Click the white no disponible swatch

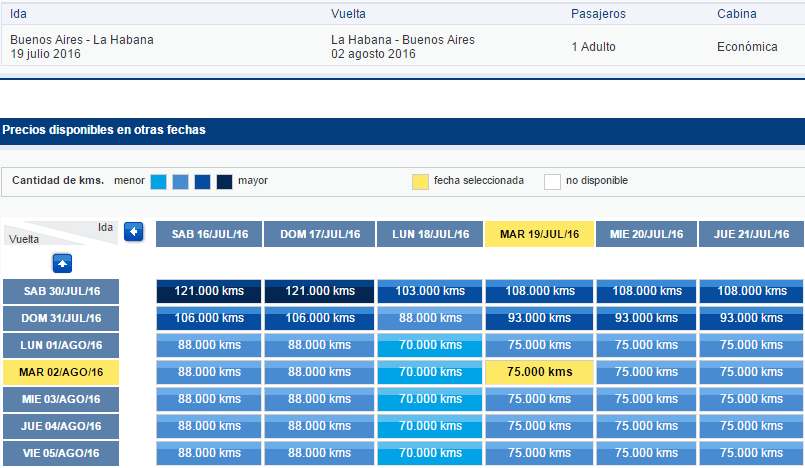point(552,182)
